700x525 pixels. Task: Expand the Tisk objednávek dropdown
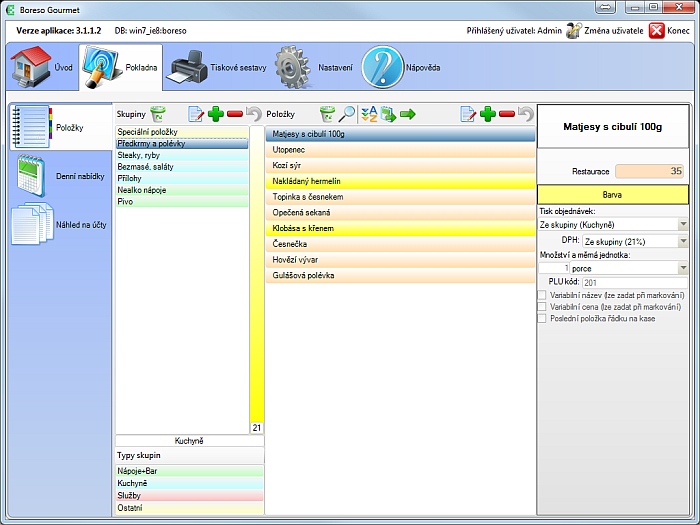pos(683,225)
